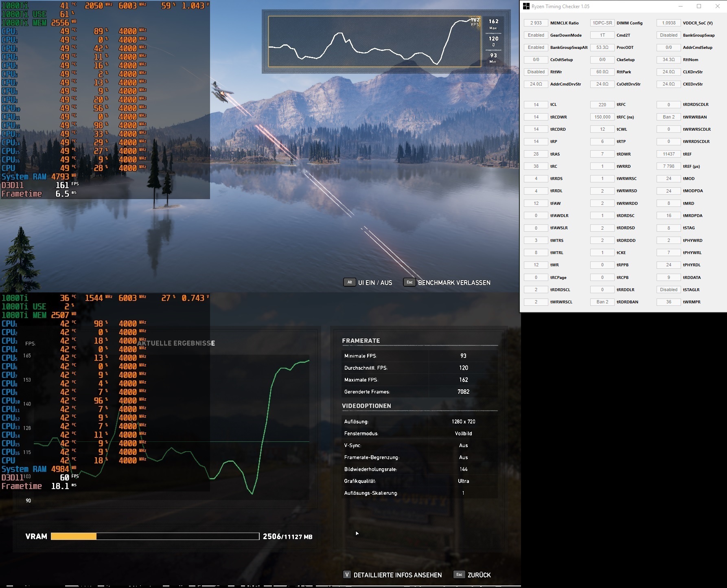Click the 'V-Sync:' Aus row
727x588 pixels.
420,445
